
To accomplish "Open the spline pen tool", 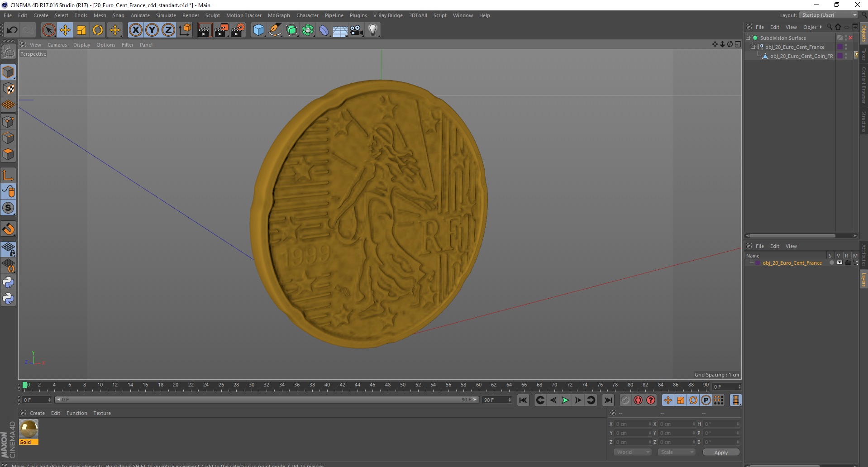I will 275,30.
